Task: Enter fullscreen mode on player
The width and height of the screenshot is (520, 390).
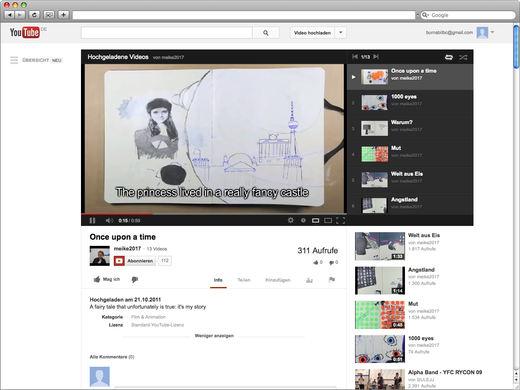Action: click(x=340, y=220)
